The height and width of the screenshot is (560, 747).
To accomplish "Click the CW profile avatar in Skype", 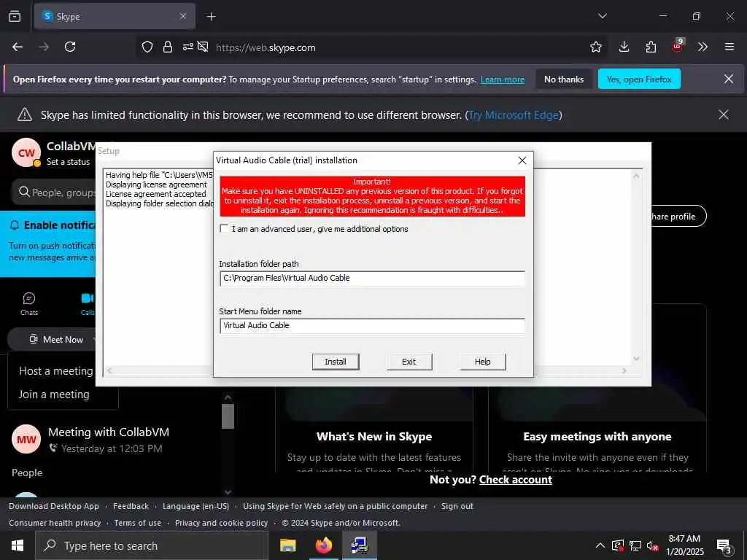I will pos(26,152).
